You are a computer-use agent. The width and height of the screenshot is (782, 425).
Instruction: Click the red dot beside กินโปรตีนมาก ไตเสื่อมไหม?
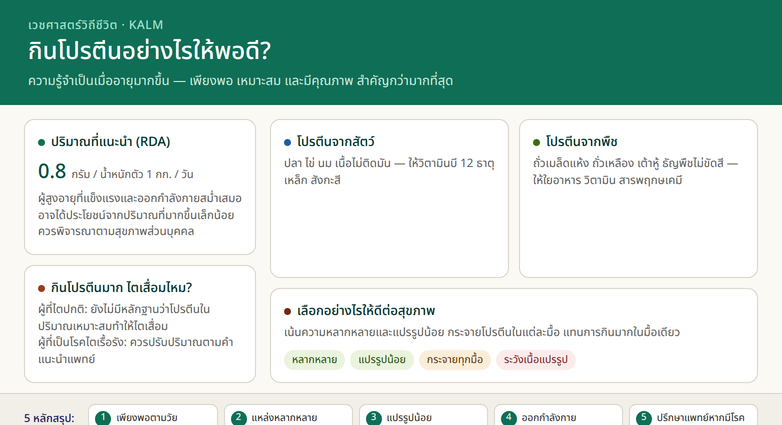pos(41,289)
